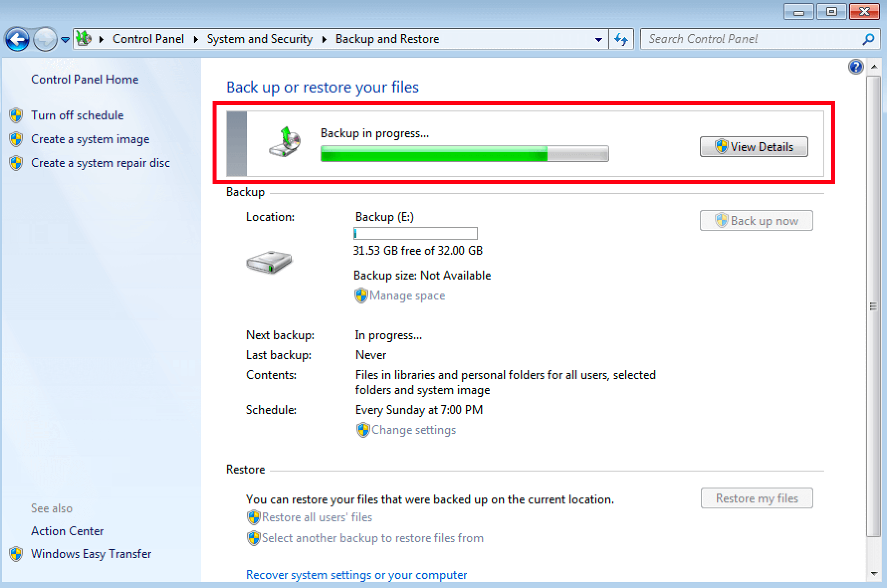Click the Back navigation arrow button
The width and height of the screenshot is (887, 588).
pyautogui.click(x=17, y=39)
